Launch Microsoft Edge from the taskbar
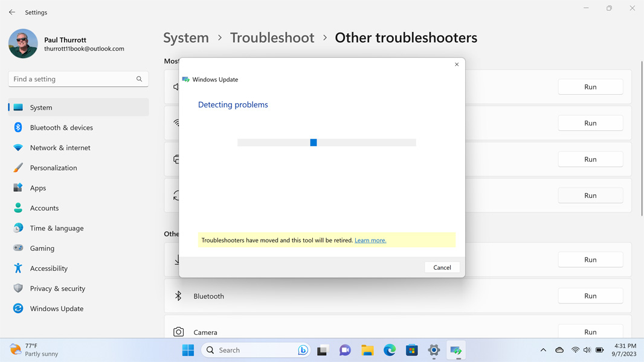The width and height of the screenshot is (644, 362). [390, 349]
